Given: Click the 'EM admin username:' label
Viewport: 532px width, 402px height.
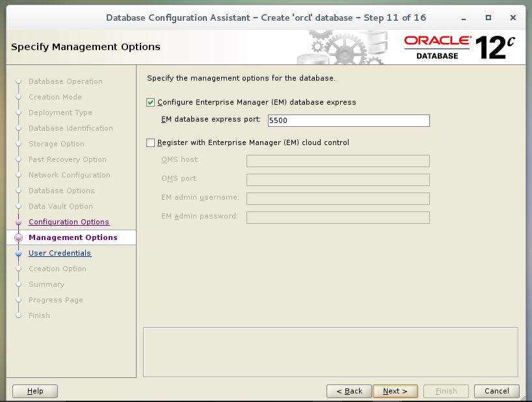Looking at the screenshot, I should point(200,198).
